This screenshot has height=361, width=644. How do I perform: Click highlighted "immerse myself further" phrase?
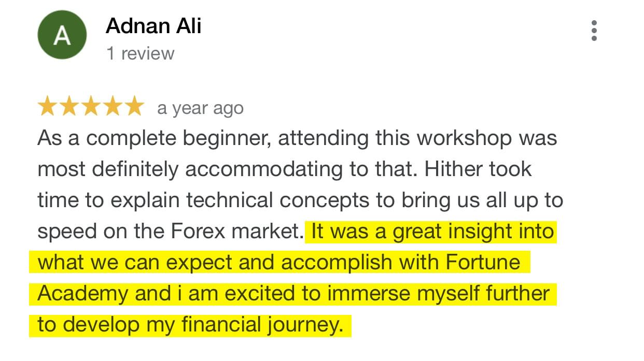point(440,294)
